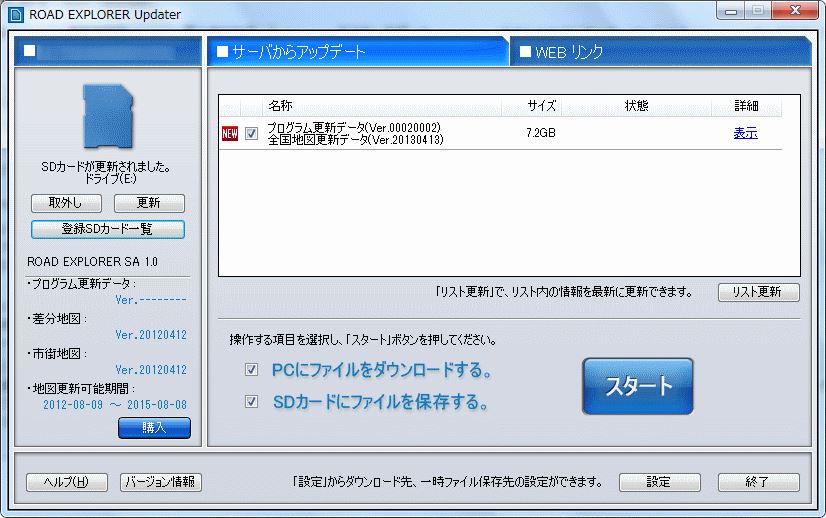
Task: Click the 更新 button under SD card
Action: point(150,203)
